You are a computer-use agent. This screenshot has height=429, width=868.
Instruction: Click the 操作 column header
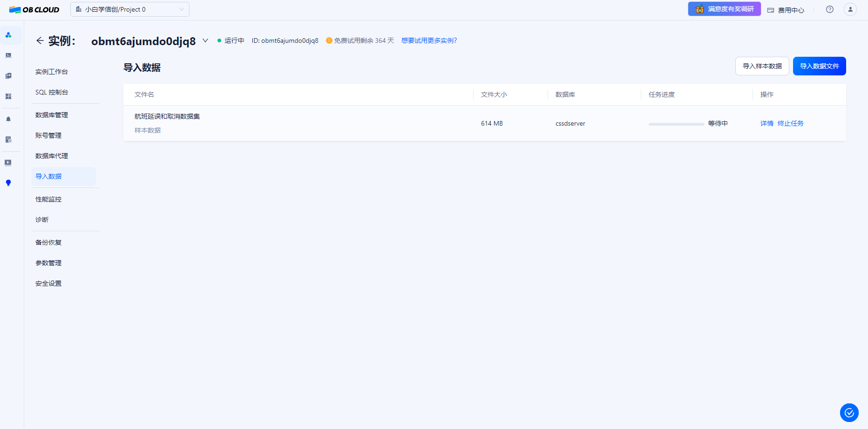766,94
